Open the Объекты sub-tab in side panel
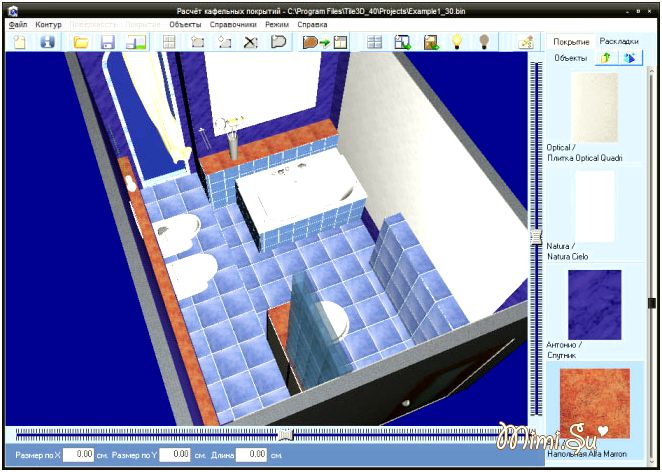This screenshot has height=472, width=662. 571,58
